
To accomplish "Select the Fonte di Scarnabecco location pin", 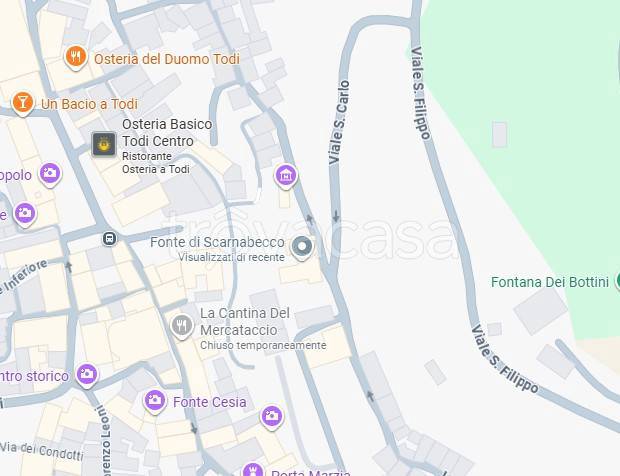I will tap(302, 247).
